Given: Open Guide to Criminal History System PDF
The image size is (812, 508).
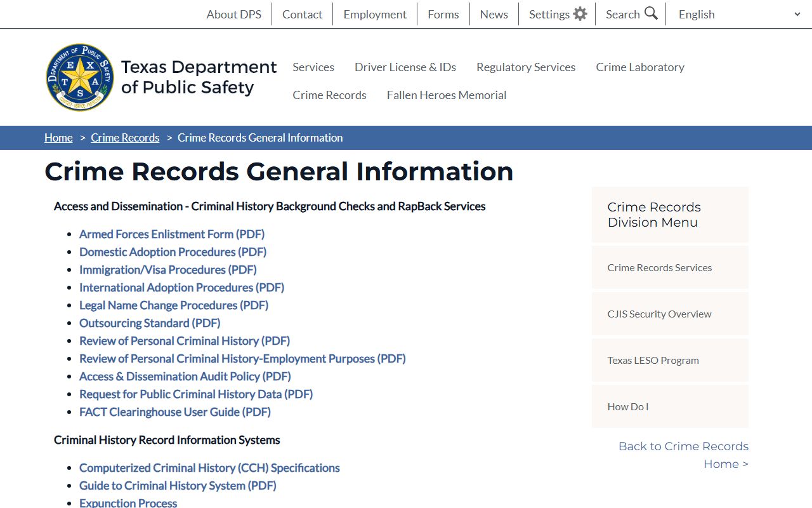Looking at the screenshot, I should (x=178, y=486).
